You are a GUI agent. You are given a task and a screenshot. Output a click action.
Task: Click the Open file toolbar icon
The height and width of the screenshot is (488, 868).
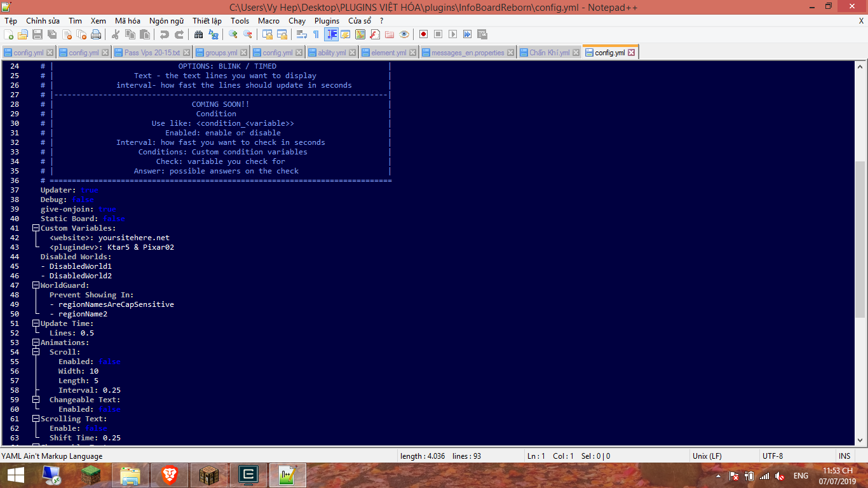click(23, 34)
